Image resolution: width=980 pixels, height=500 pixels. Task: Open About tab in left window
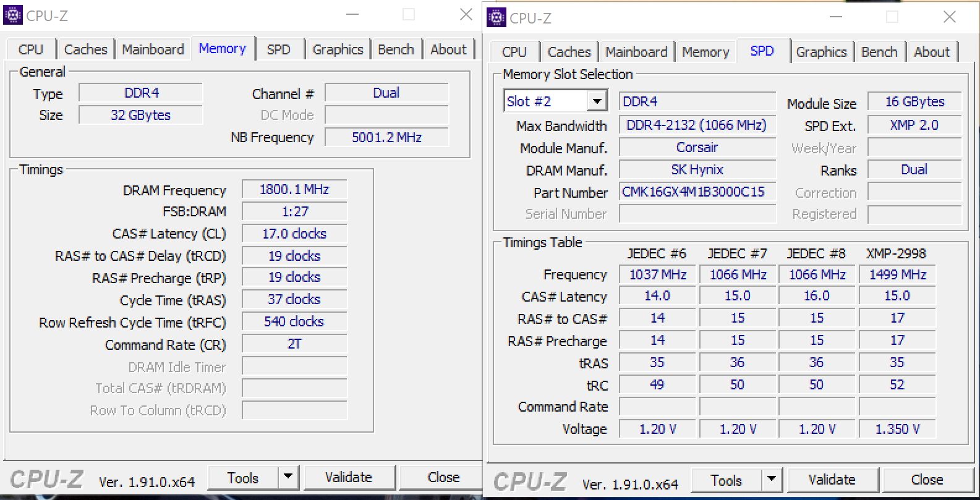click(449, 49)
